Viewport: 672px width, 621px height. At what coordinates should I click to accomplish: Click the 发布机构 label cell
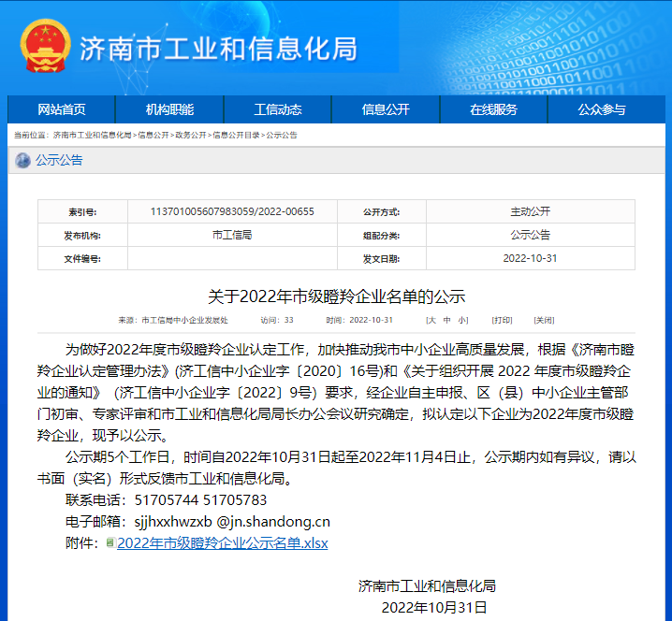(82, 235)
